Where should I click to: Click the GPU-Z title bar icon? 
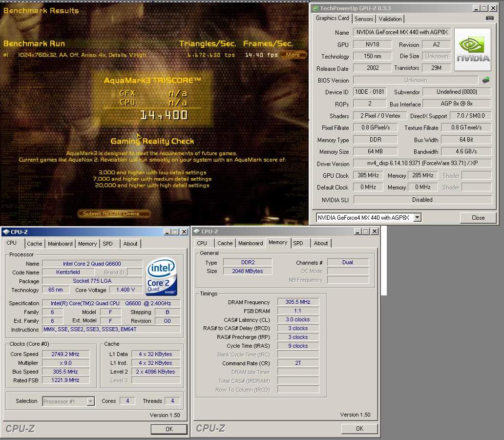pyautogui.click(x=315, y=8)
